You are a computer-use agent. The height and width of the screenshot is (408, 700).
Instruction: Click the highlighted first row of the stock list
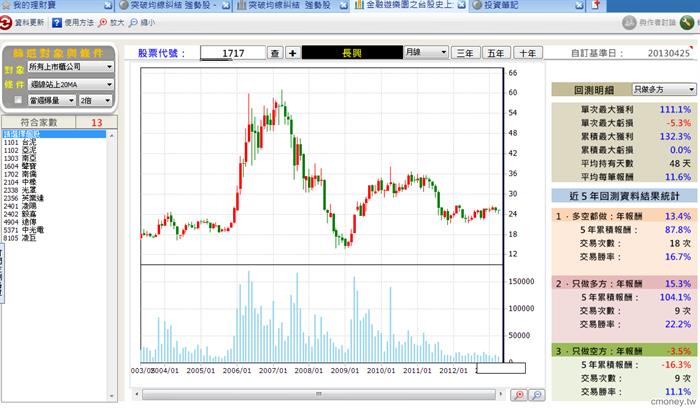coord(54,134)
